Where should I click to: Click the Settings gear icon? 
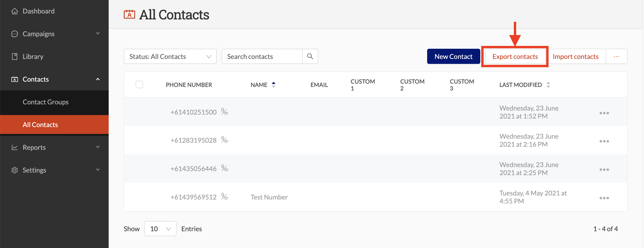(x=14, y=170)
